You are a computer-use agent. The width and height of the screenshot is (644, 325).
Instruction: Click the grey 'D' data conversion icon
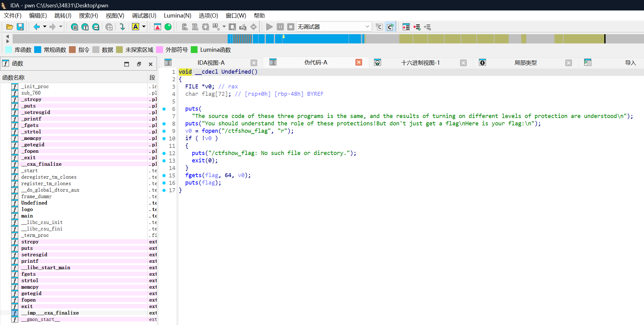195,27
